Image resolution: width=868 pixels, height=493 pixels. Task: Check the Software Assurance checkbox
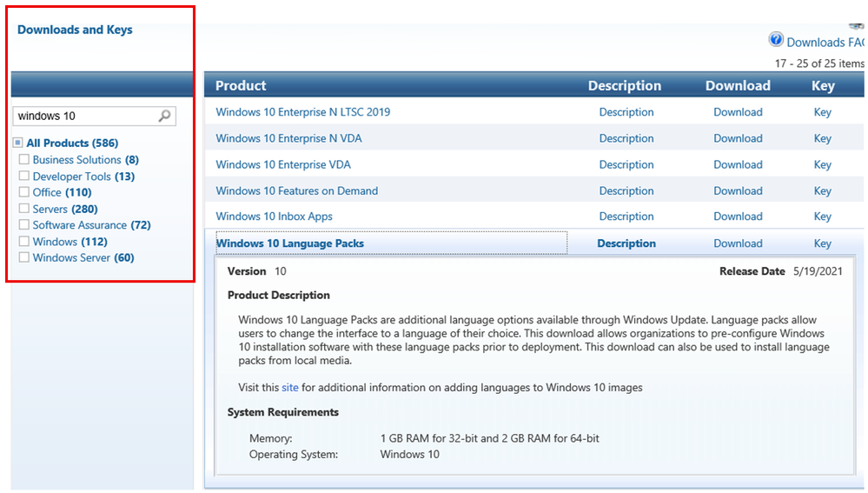[23, 224]
